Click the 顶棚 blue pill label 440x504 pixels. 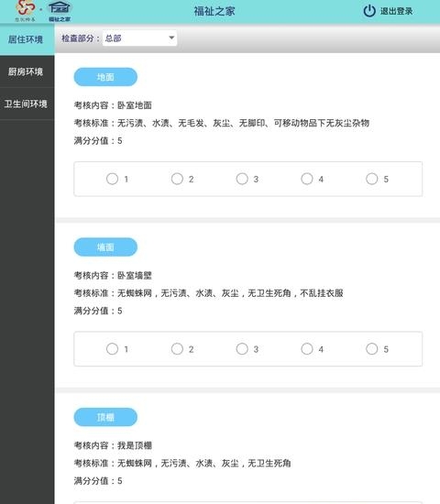point(105,417)
